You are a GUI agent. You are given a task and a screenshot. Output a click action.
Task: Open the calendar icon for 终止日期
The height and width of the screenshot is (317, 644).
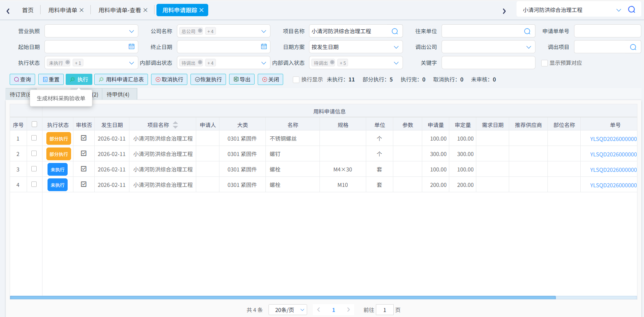pyautogui.click(x=264, y=46)
